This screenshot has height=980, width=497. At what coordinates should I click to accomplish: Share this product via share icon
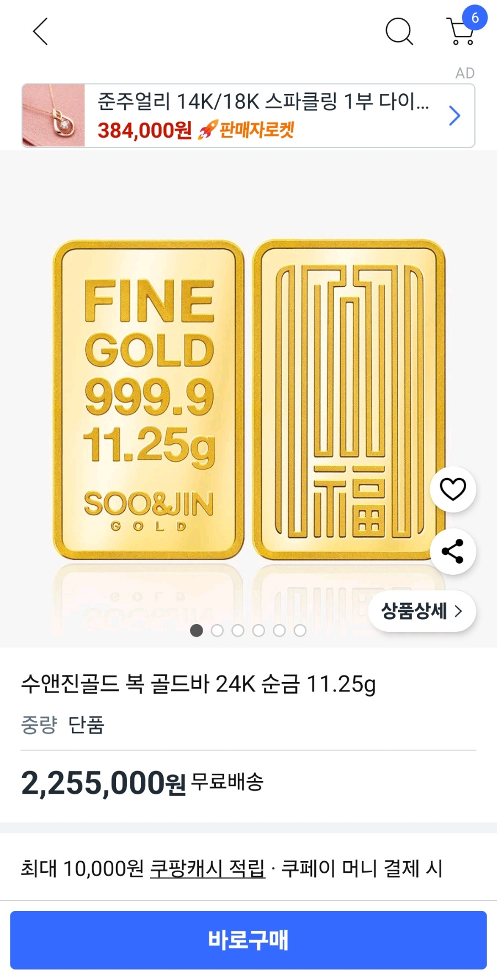pyautogui.click(x=453, y=552)
